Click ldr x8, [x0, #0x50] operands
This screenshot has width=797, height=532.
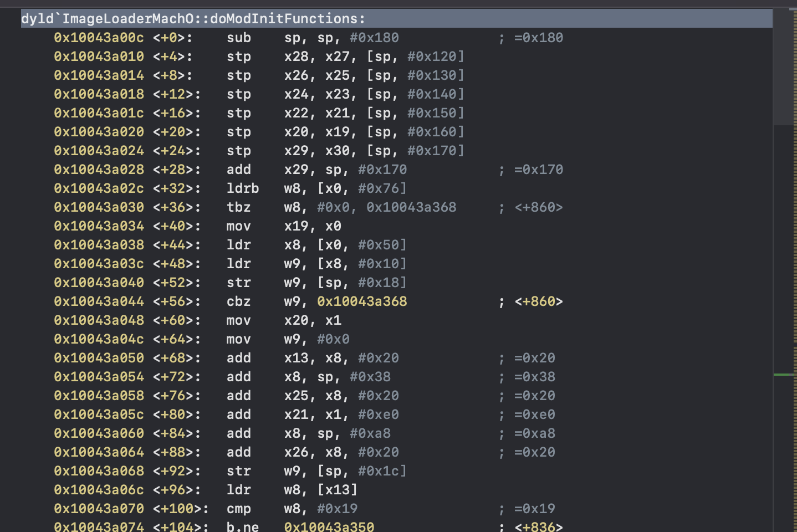click(346, 245)
